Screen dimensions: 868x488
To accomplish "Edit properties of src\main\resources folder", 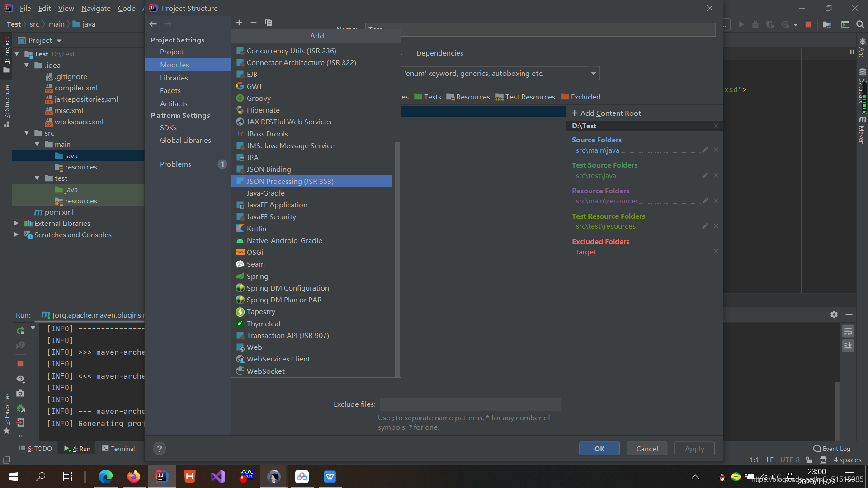I will point(705,201).
